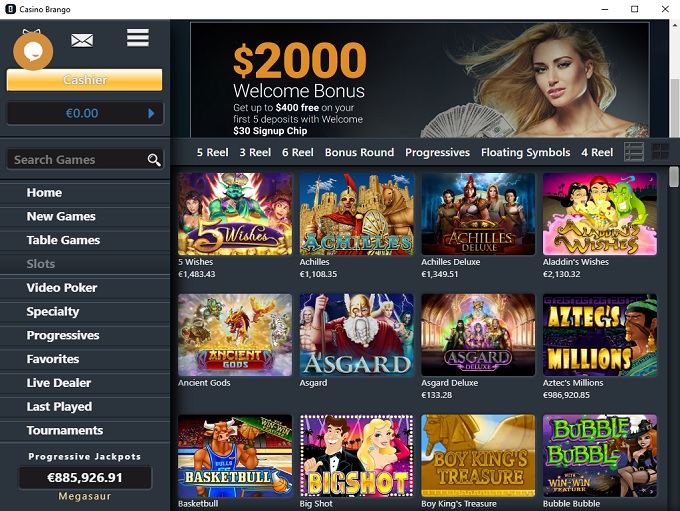Viewport: 680px width, 511px height.
Task: Click the $2000 Welcome Bonus banner
Action: 419,80
